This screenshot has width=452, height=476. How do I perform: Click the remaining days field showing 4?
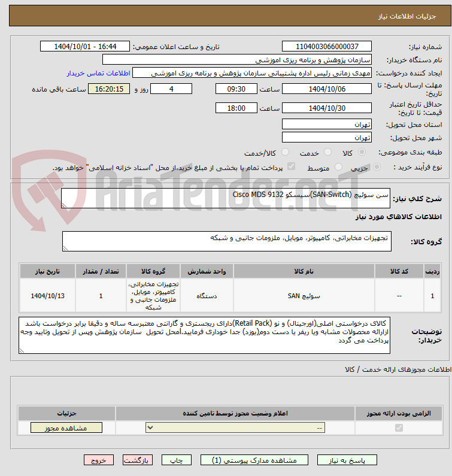tap(171, 89)
